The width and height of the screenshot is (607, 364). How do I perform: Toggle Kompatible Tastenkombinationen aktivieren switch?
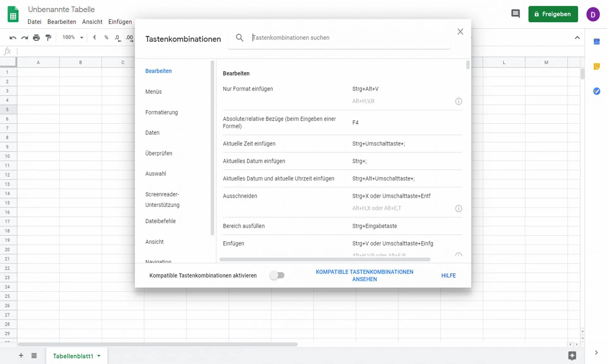point(277,276)
